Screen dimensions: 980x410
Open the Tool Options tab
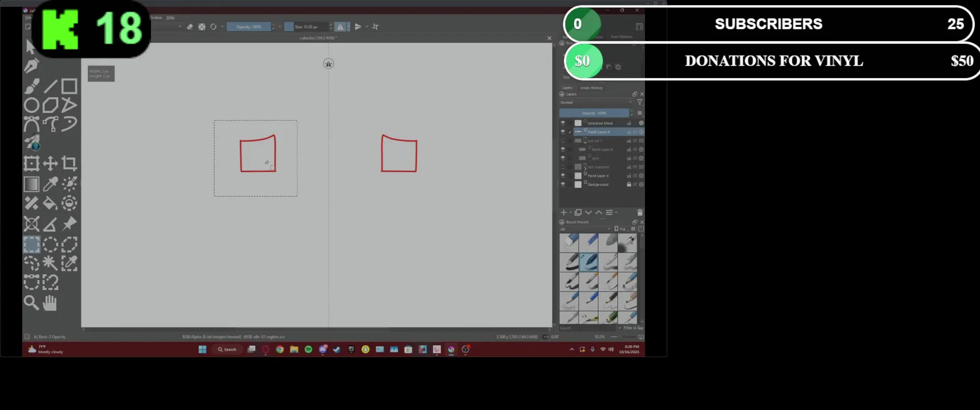(622, 36)
